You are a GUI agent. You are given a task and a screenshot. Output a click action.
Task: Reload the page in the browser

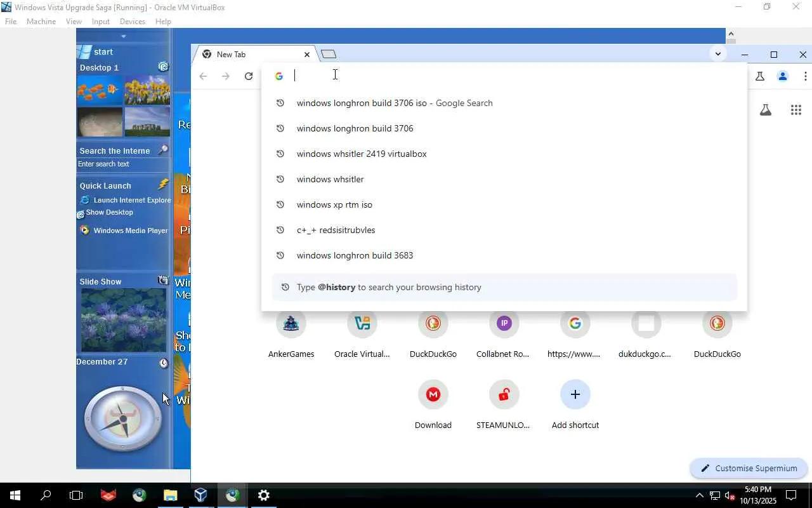(x=249, y=76)
